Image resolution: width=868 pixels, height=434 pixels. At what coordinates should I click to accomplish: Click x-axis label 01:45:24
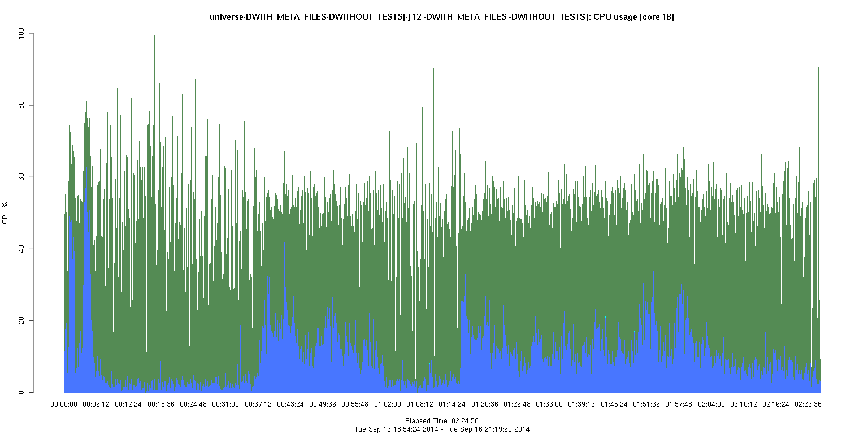614,405
